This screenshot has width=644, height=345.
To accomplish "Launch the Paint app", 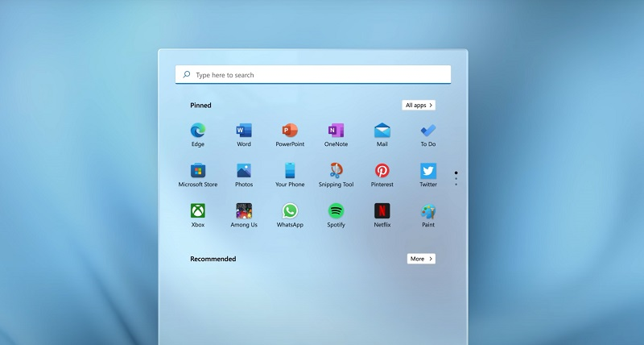I will pos(428,215).
